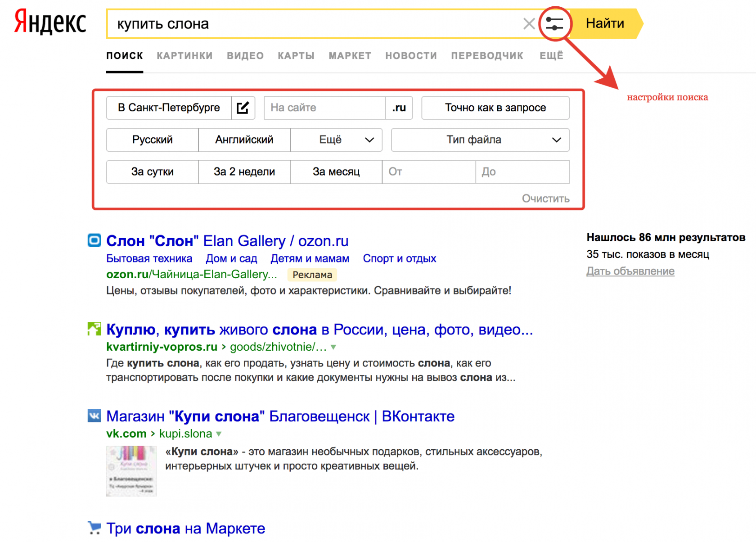
Task: Click Очистить to reset filters
Action: click(546, 199)
